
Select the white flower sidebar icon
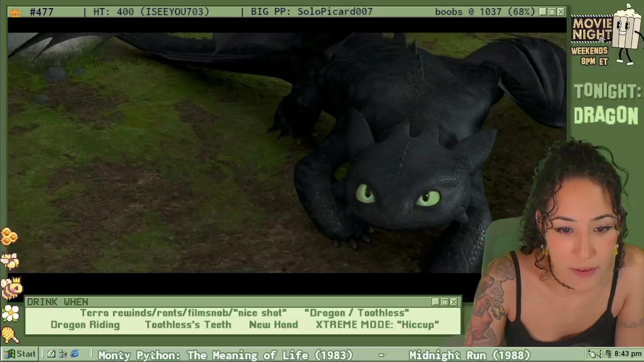click(x=10, y=313)
